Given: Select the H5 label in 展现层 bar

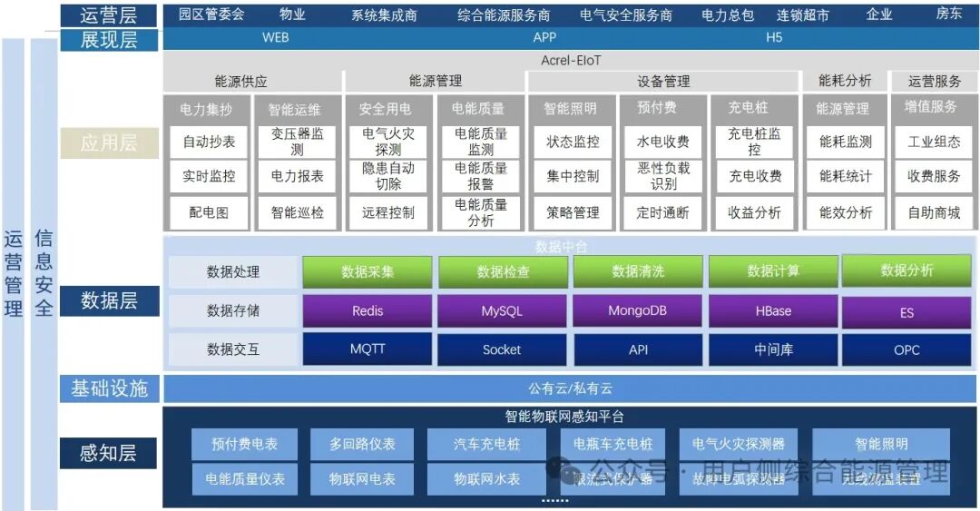Looking at the screenshot, I should [774, 37].
